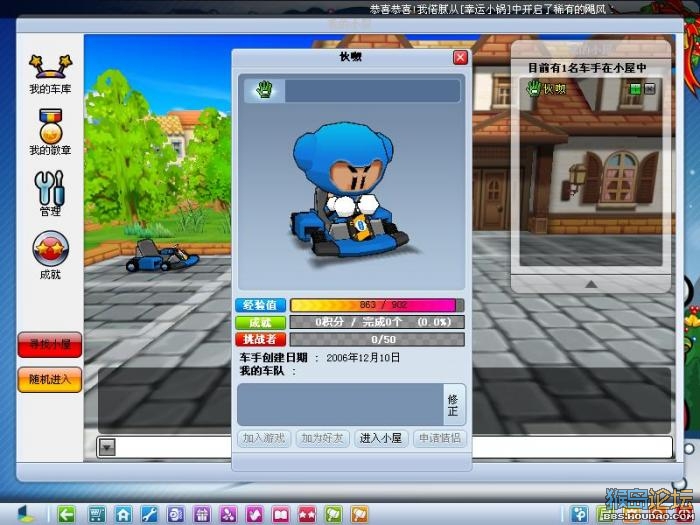The height and width of the screenshot is (525, 700).
Task: Click the 加入游戏 button
Action: 264,439
